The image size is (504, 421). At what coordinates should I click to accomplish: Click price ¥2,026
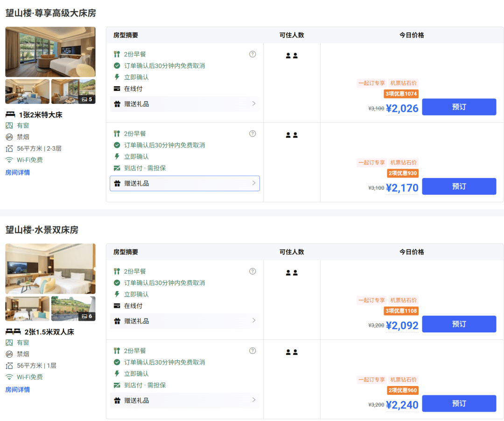[x=402, y=109]
